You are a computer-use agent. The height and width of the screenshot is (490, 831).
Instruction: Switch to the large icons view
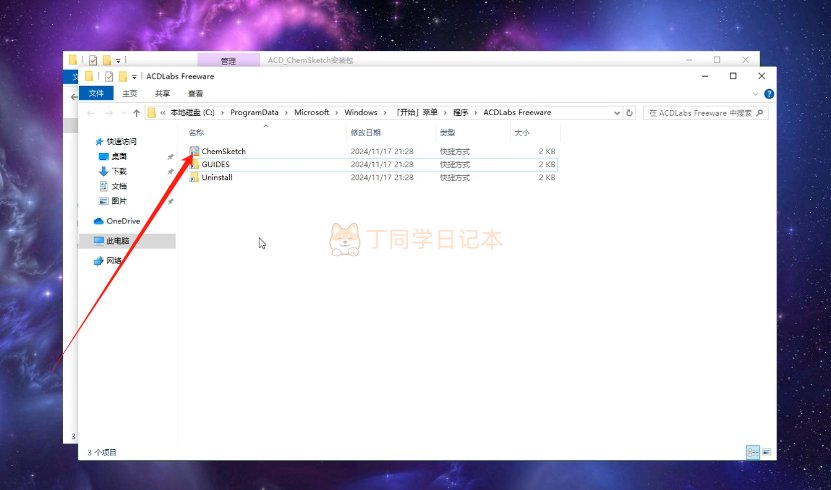click(766, 452)
